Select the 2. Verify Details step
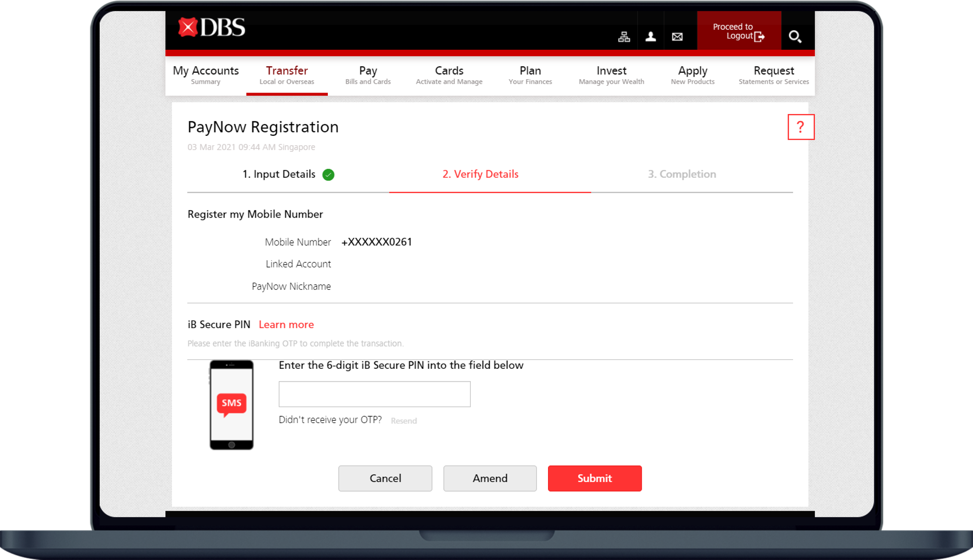Screen dimensions: 973x560 point(480,174)
